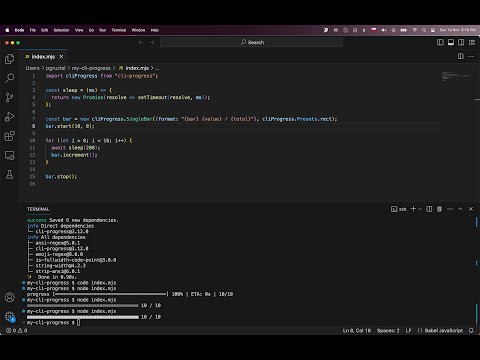Open the Search view in activity bar
Image resolution: width=480 pixels, height=360 pixels.
(10, 78)
